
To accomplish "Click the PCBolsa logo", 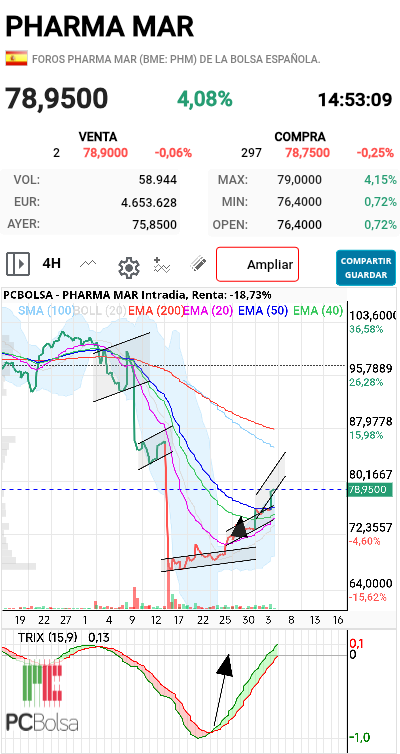I will coord(42,697).
